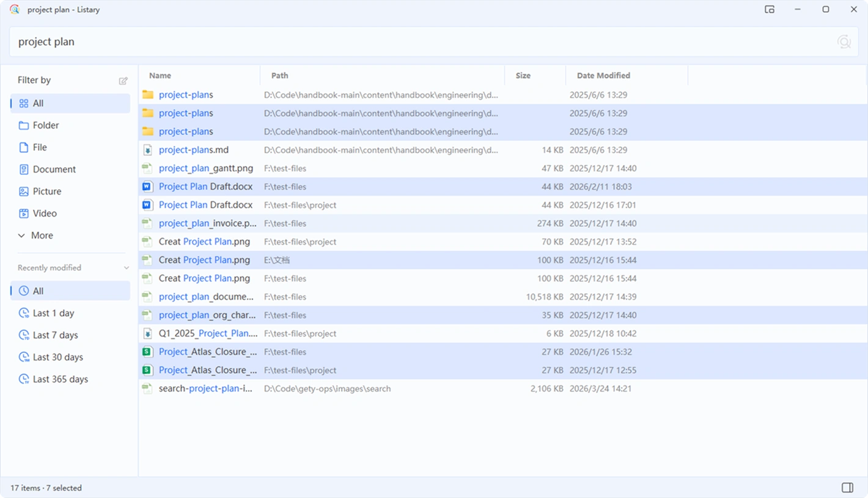Click the 10,518 KB size cell

coord(545,297)
